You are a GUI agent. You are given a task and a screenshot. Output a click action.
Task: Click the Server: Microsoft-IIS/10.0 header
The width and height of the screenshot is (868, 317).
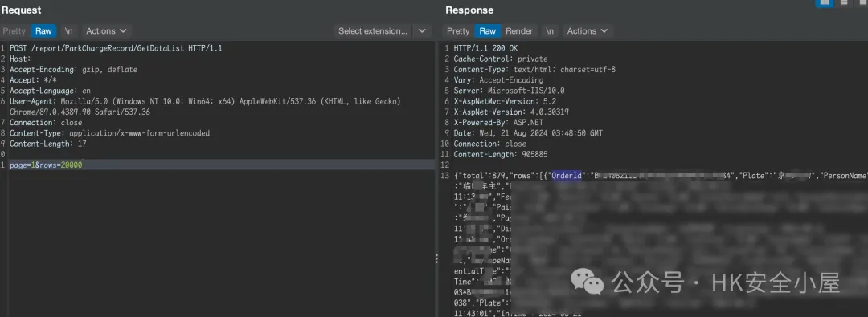tap(509, 91)
